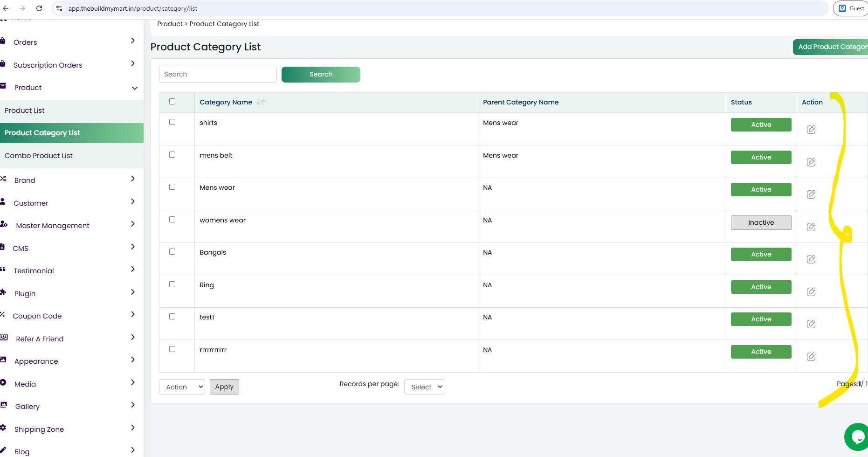Edit the rrrrrrrrrrr category

[811, 357]
